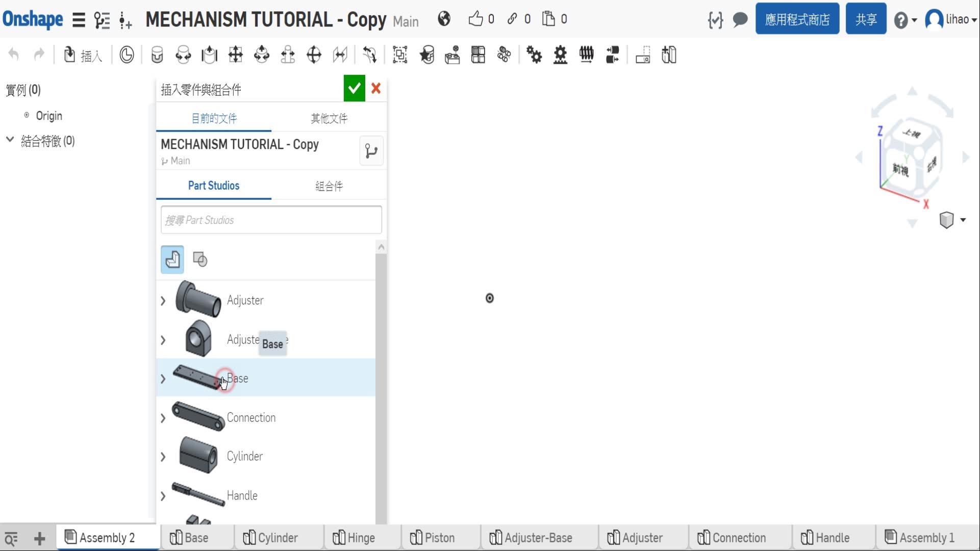Image resolution: width=980 pixels, height=551 pixels.
Task: Click the 插入 insert toolbar button
Action: tap(83, 55)
